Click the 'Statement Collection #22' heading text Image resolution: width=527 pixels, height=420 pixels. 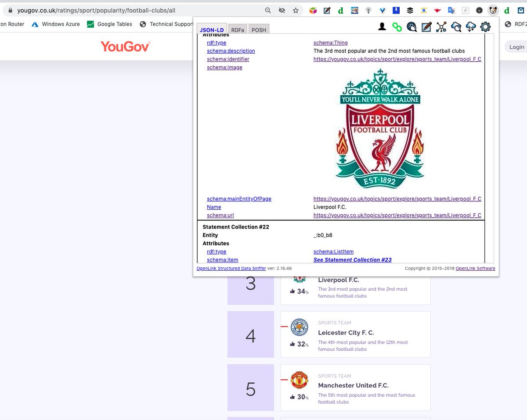(236, 227)
